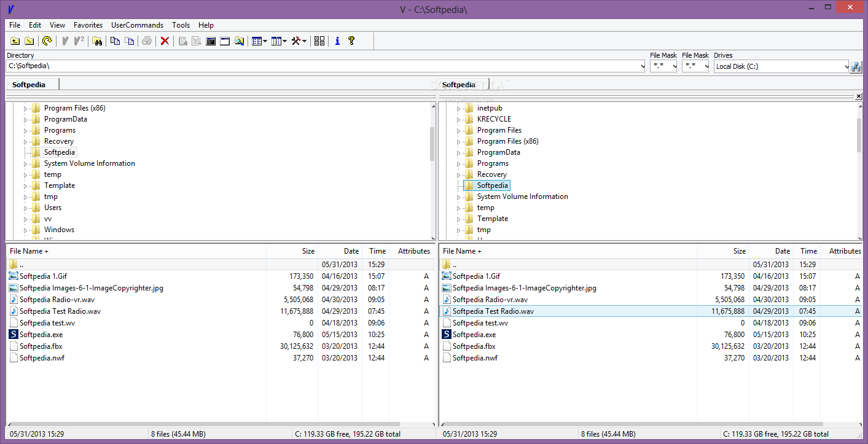Screen dimensions: 868x444
Task: Close the tree panel with small x button
Action: click(859, 96)
